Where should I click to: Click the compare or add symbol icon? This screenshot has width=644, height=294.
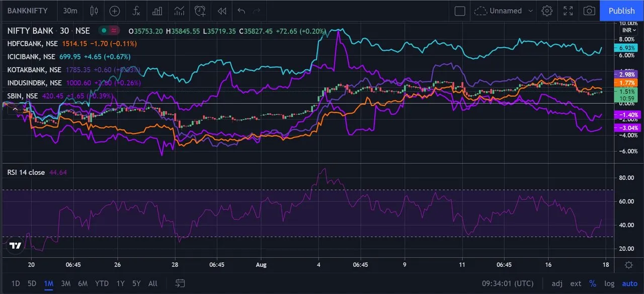tap(115, 11)
